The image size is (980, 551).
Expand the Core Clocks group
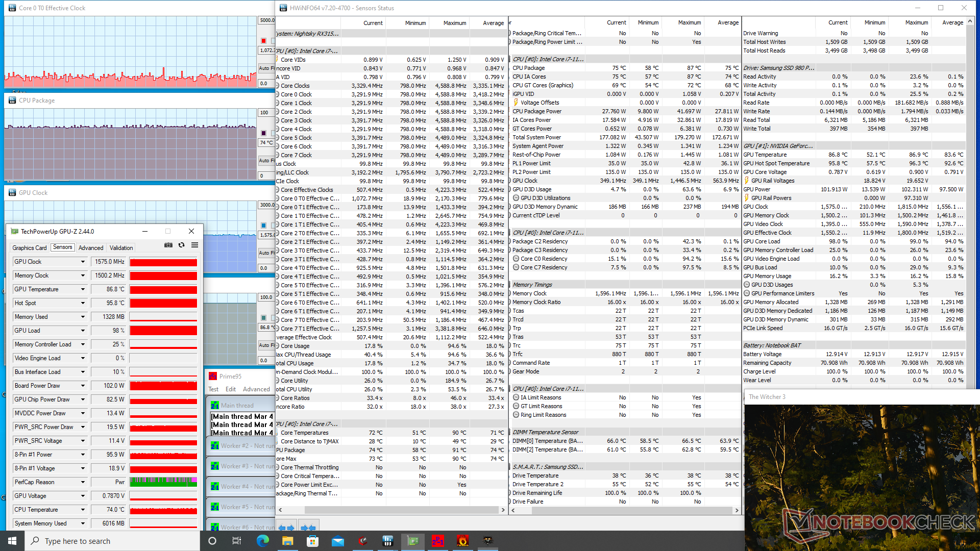[278, 86]
